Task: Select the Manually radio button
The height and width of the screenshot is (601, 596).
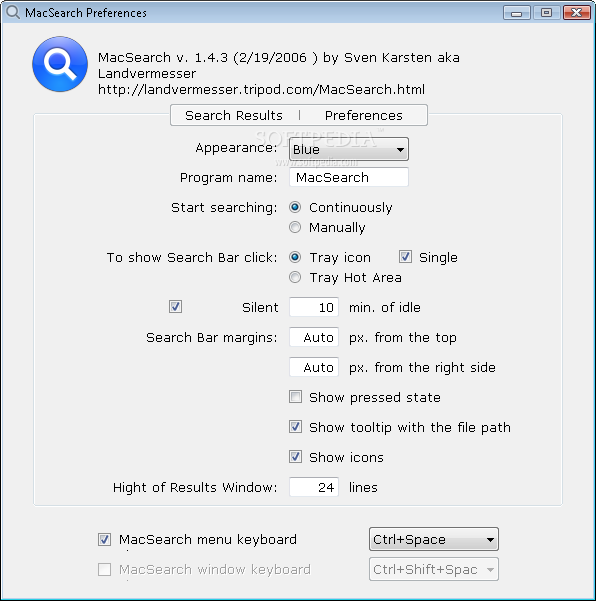Action: pyautogui.click(x=295, y=227)
